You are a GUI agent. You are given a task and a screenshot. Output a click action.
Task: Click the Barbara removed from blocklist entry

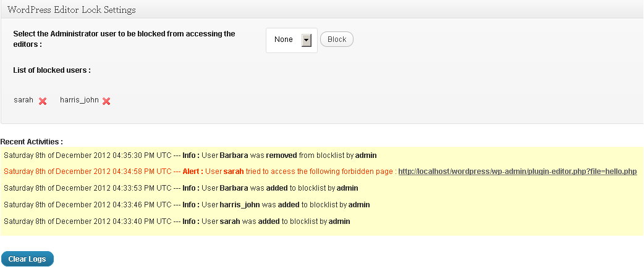click(190, 155)
